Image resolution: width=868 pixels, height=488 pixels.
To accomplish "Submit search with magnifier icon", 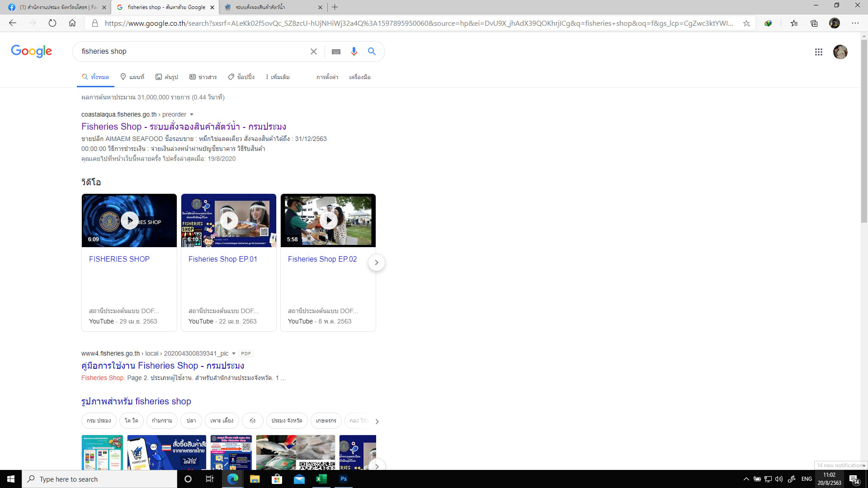I will coord(372,52).
